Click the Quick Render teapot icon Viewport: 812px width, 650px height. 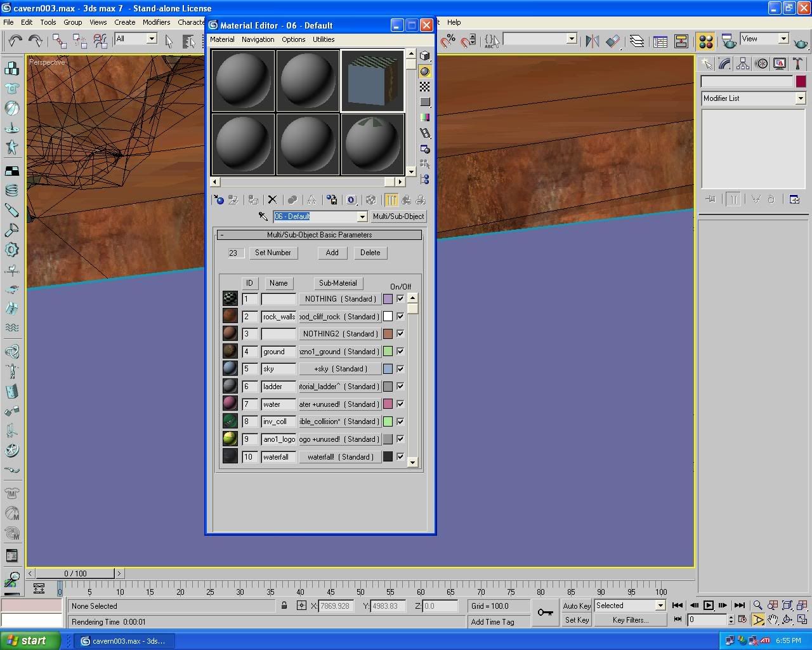tap(801, 42)
